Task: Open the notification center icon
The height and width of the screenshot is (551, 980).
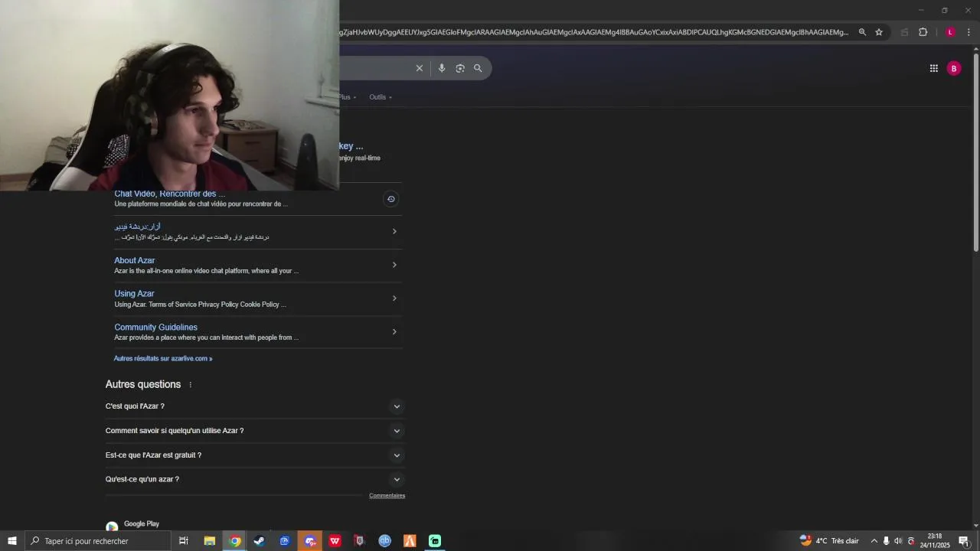Action: pos(964,541)
